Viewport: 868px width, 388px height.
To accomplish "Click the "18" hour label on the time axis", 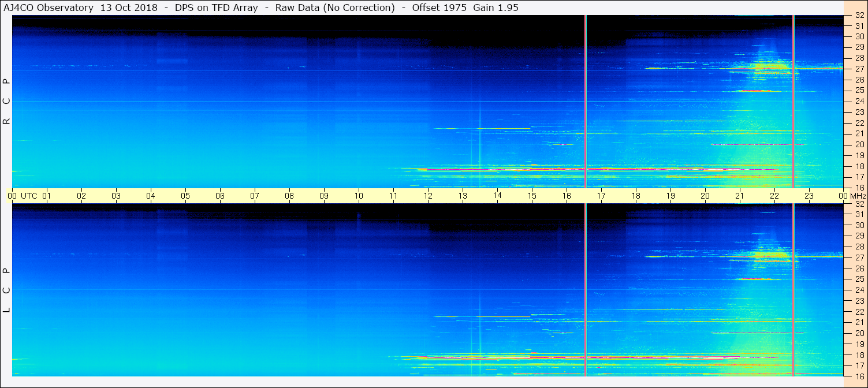I will pyautogui.click(x=636, y=196).
